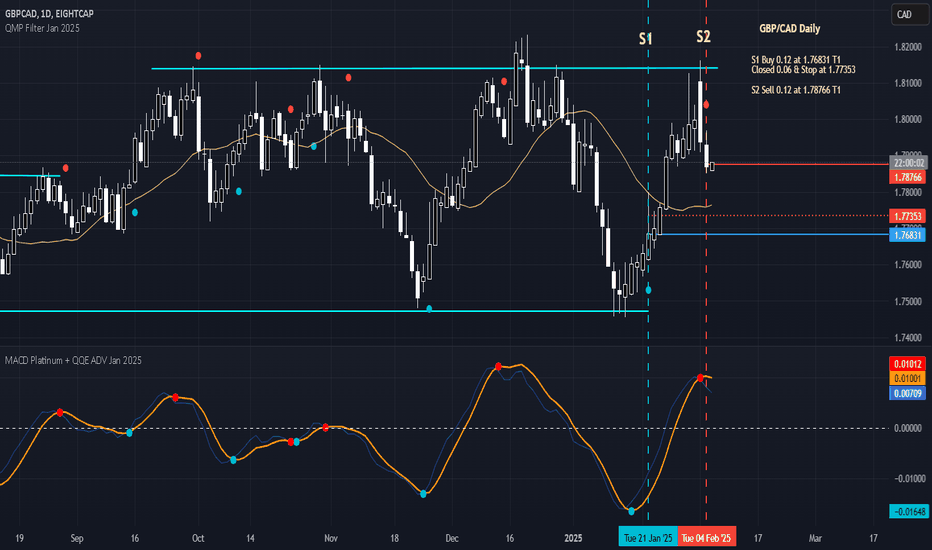932x550 pixels.
Task: Click the Nov label on the time axis
Action: coord(331,538)
